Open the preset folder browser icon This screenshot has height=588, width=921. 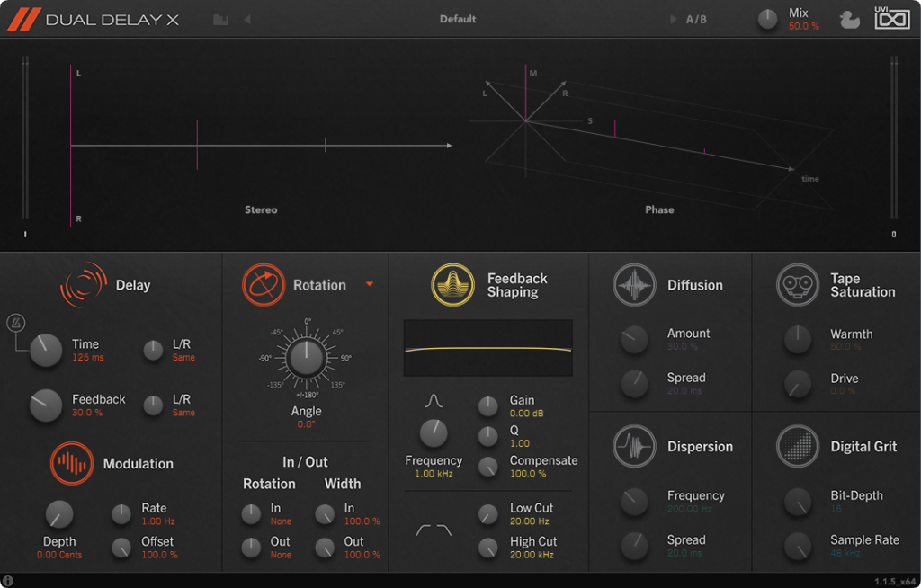(221, 20)
